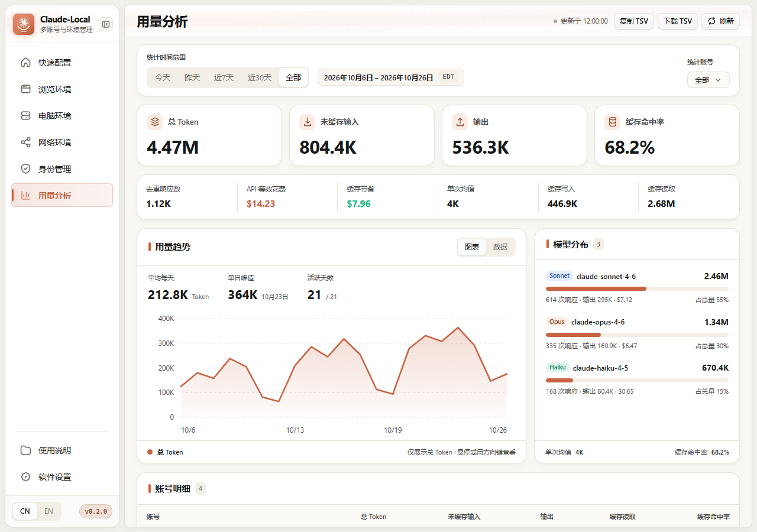Click the database icon on 缓存命中率 card
Screen dimensions: 757x532
[x=613, y=122]
